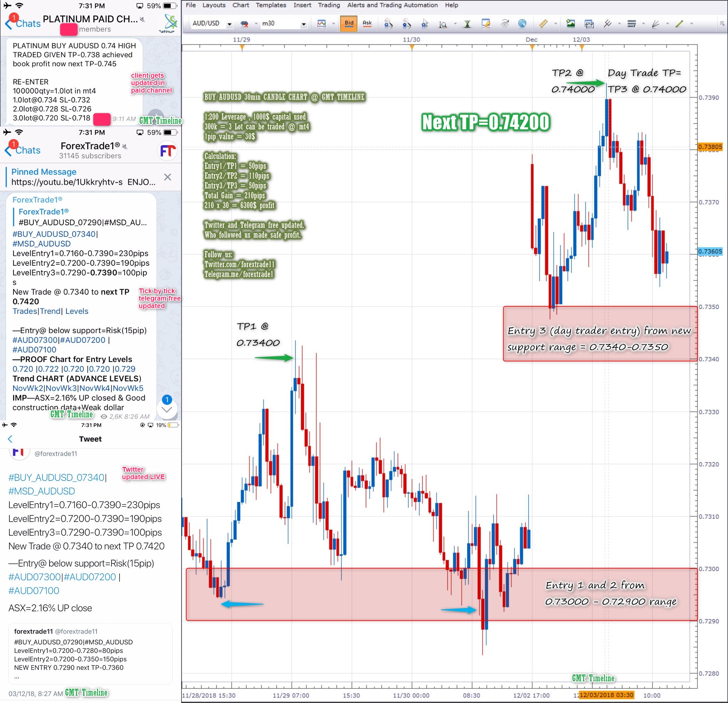
Task: Click the 12/03/2018 03:30 time marker
Action: pyautogui.click(x=606, y=695)
